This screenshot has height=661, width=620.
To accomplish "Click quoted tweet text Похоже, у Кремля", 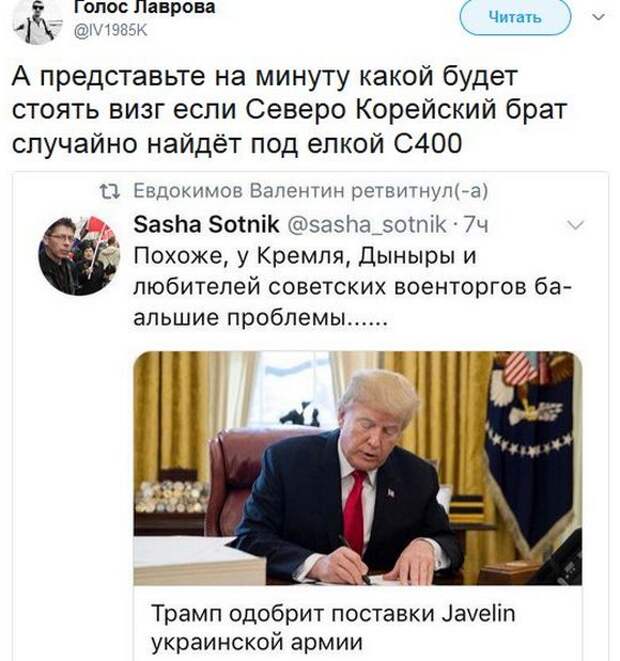I will 352,287.
